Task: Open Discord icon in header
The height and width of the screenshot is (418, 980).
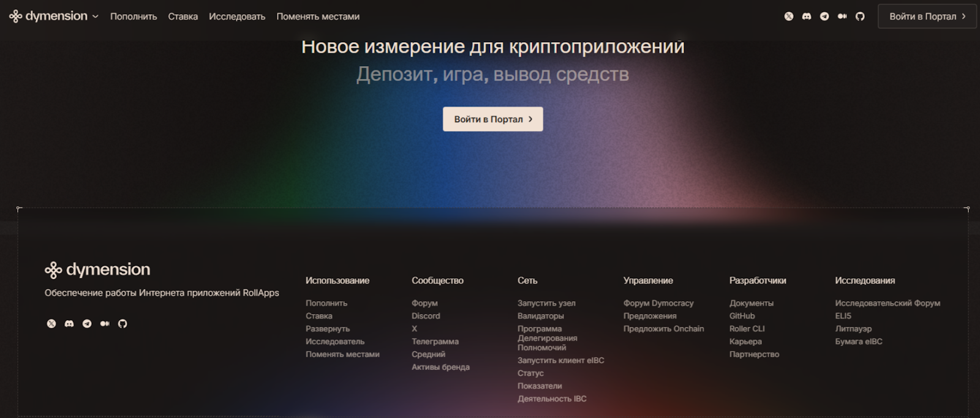Action: pyautogui.click(x=807, y=17)
